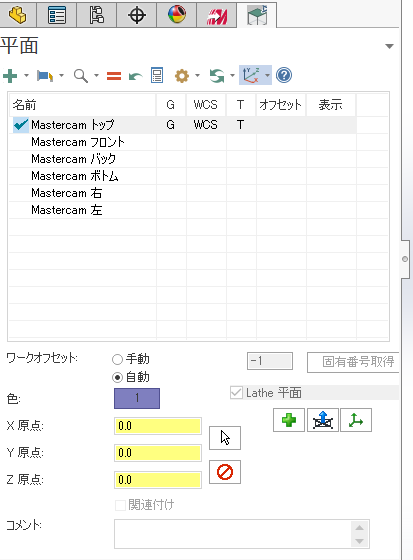Expand the gear settings dropdown arrow
413x560 pixels.
click(197, 75)
